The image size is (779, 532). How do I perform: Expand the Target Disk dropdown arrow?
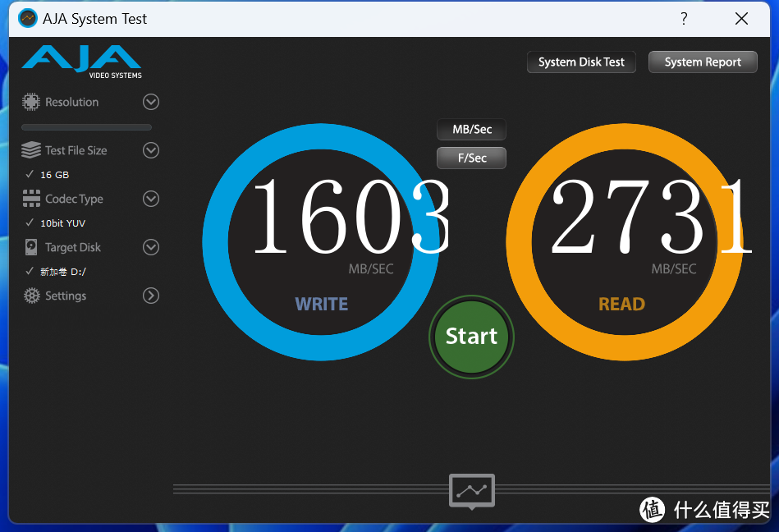pos(151,247)
